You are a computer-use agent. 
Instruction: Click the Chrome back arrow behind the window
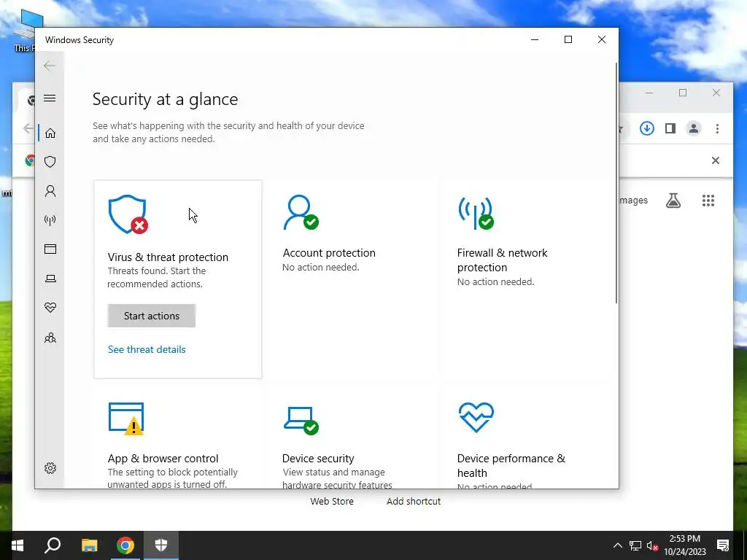point(28,128)
